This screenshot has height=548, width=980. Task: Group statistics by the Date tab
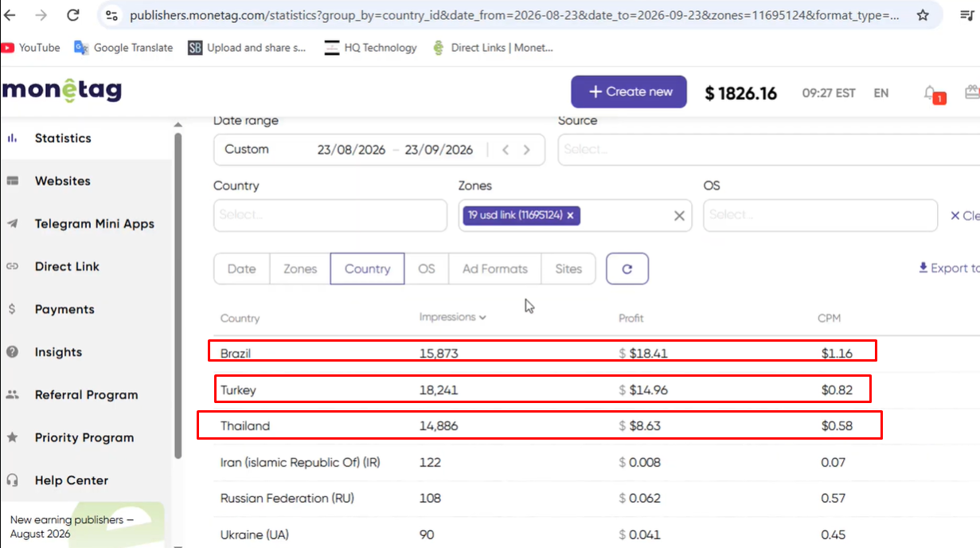[x=242, y=268]
